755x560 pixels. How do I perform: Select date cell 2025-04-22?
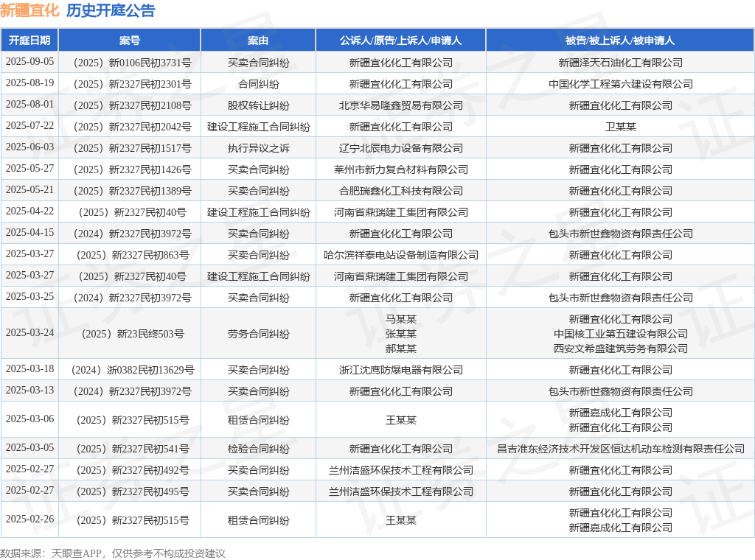[x=29, y=211]
